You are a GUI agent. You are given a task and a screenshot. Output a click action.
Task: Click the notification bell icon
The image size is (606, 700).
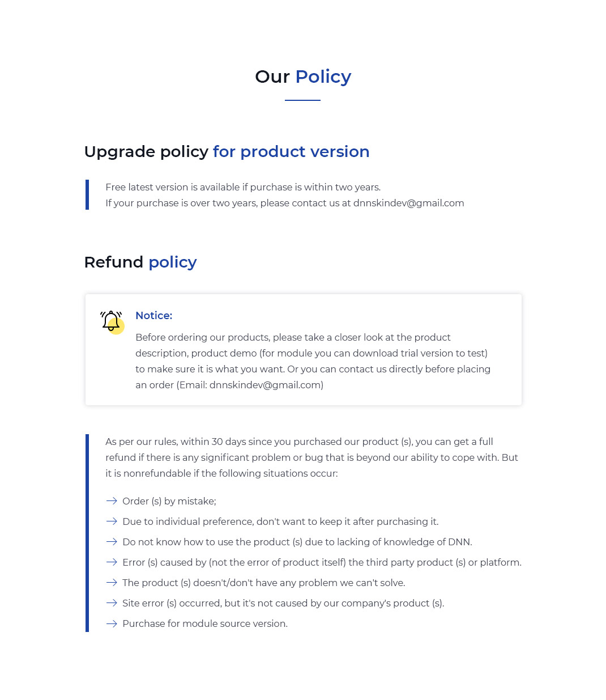pos(112,322)
